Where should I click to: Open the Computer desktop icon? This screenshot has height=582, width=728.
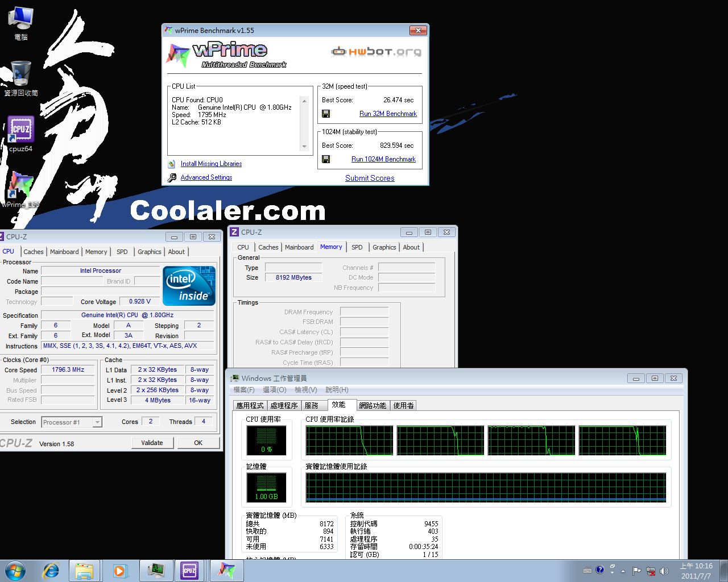click(x=20, y=23)
